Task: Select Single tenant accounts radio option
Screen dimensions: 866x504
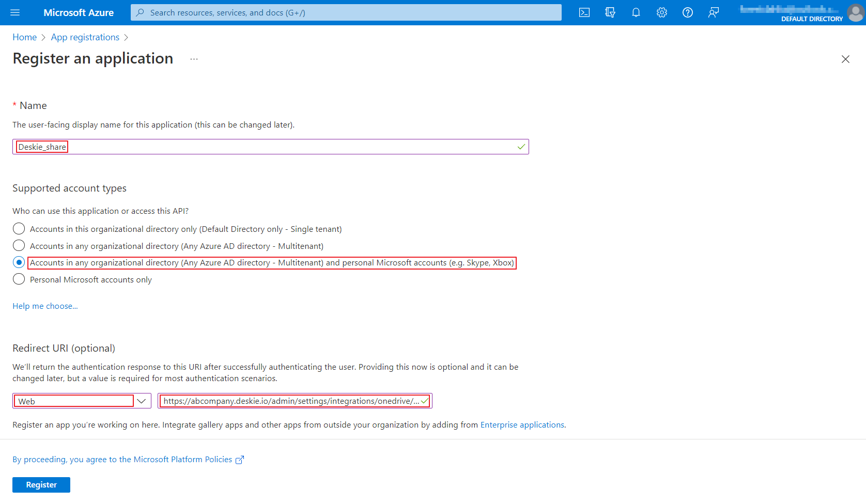Action: coord(19,229)
